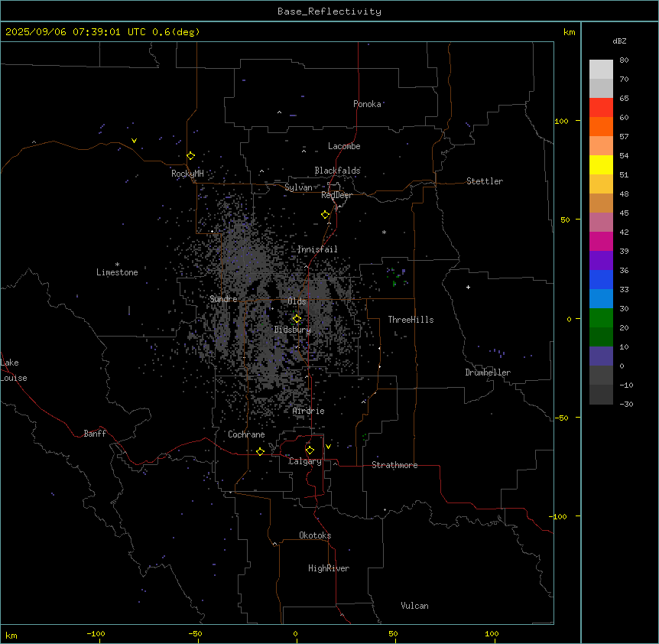Click the RedDeer city label
This screenshot has height=644, width=659.
336,195
